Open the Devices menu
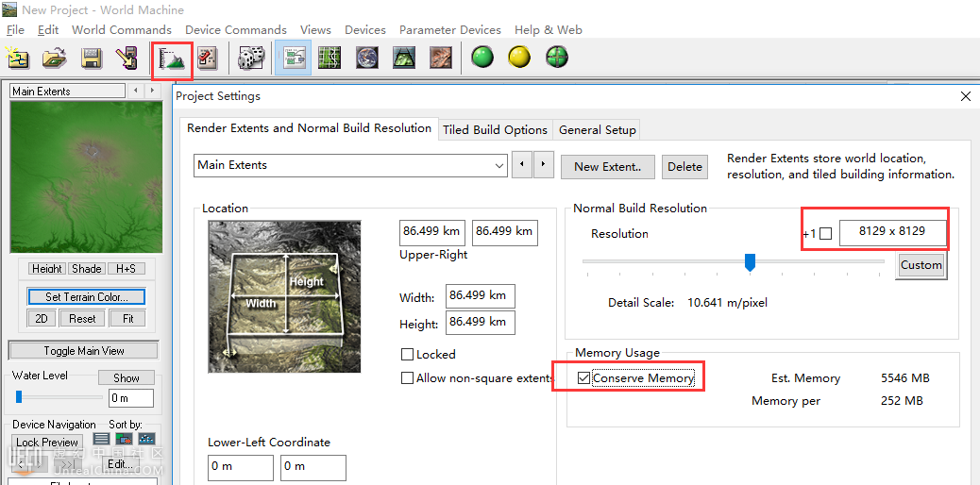 [365, 29]
